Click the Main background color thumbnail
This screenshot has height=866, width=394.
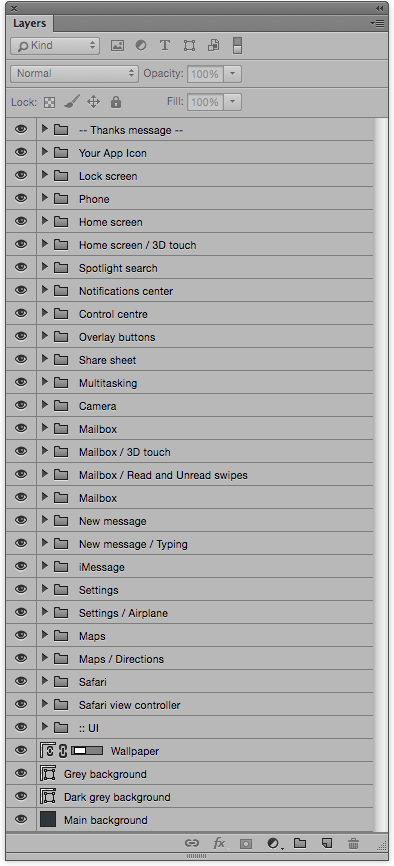pyautogui.click(x=49, y=820)
